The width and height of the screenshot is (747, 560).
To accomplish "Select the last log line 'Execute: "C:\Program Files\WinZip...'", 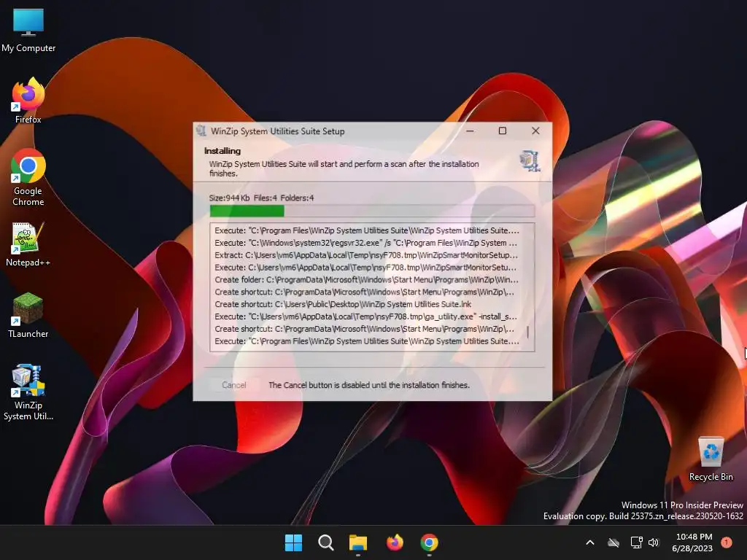I will click(366, 341).
